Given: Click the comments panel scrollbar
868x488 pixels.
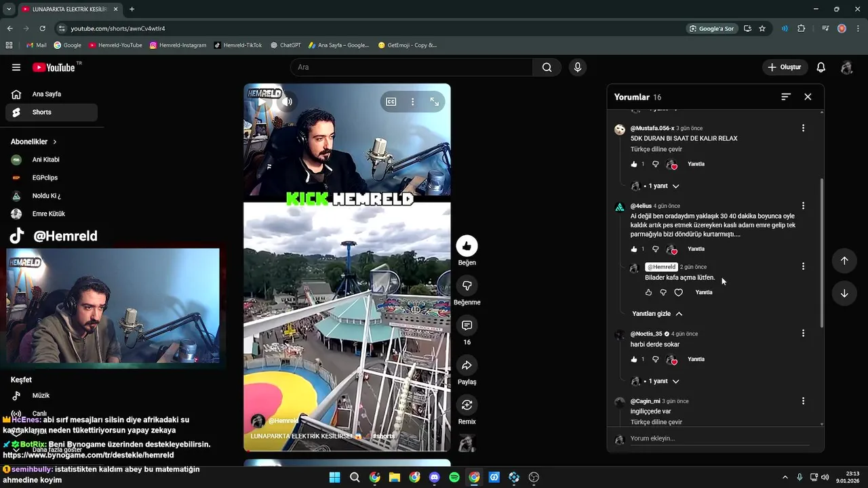Looking at the screenshot, I should (x=822, y=253).
